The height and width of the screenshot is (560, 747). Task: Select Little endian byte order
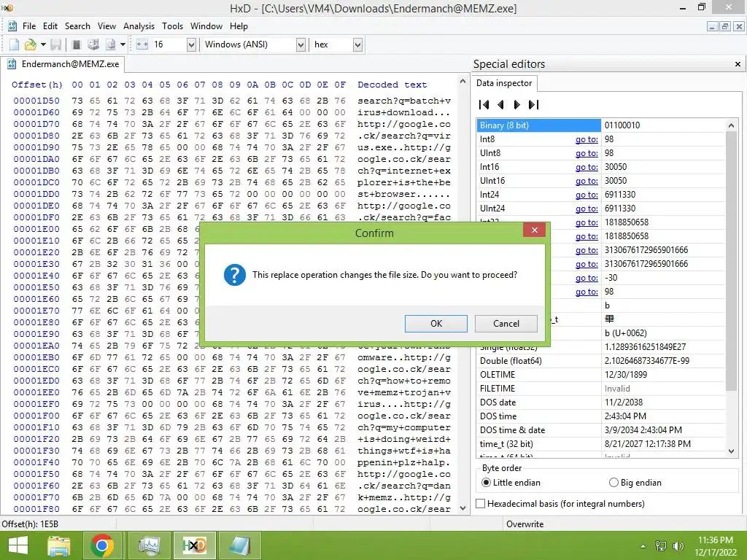pos(511,483)
